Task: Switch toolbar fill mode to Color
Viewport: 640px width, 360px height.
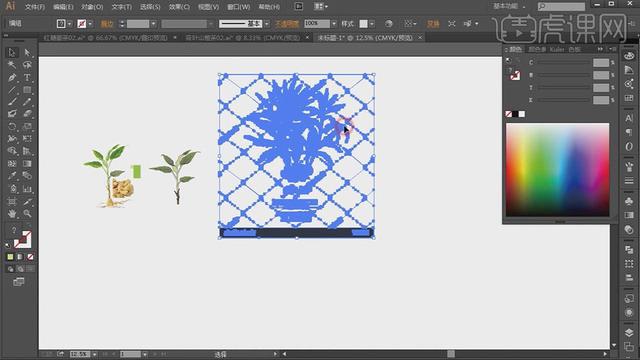Action: click(10, 257)
